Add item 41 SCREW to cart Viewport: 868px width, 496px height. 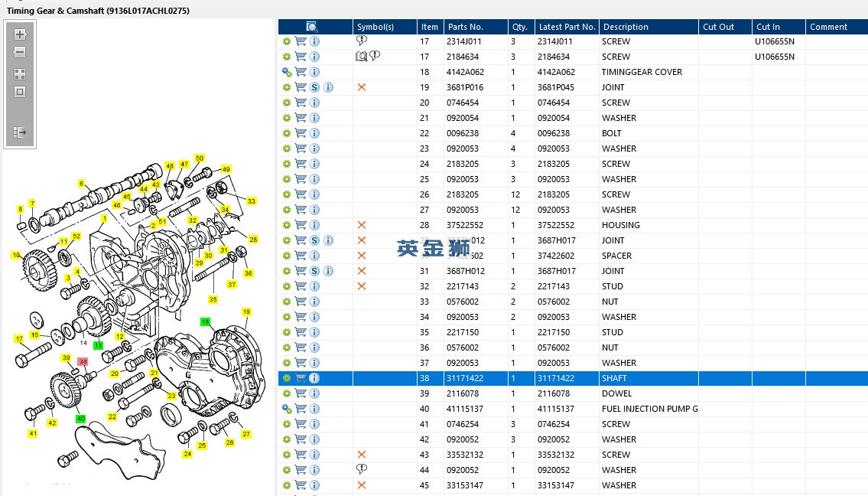(301, 424)
